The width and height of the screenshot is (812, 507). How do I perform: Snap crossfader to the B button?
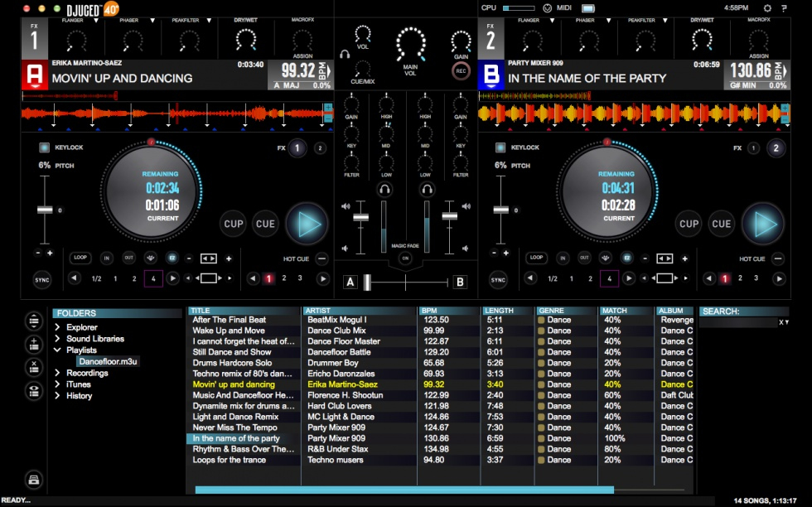(x=459, y=282)
